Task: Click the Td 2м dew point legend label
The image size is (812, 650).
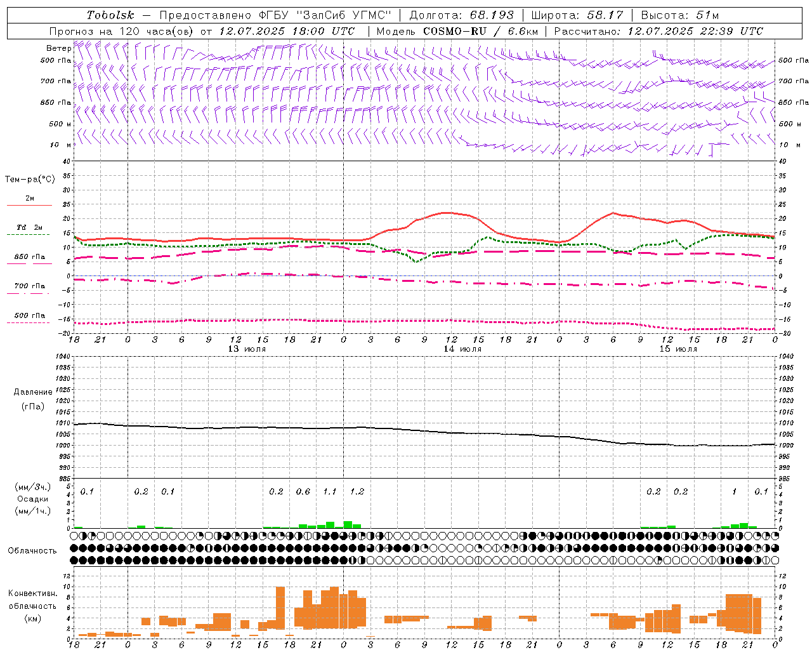Action: point(29,227)
